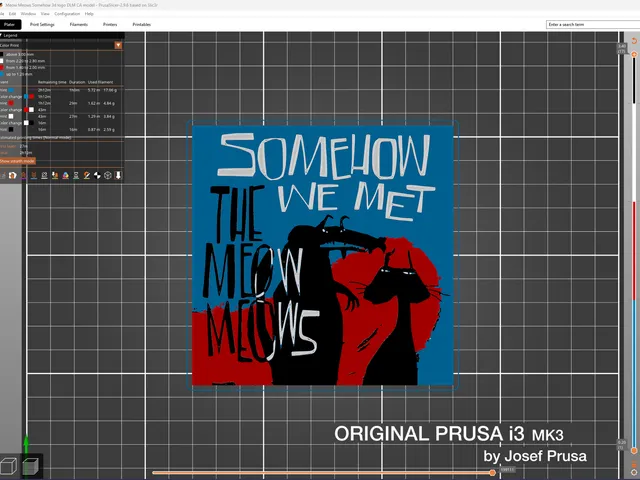The image size is (640, 480).
Task: Click the "5.72 m" filament length value
Action: coord(94,90)
